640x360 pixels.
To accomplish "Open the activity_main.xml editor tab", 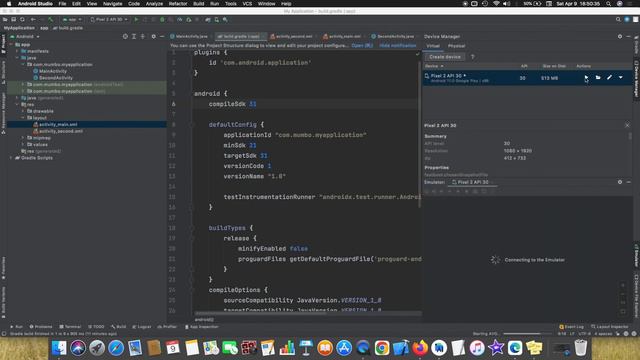I will click(343, 36).
